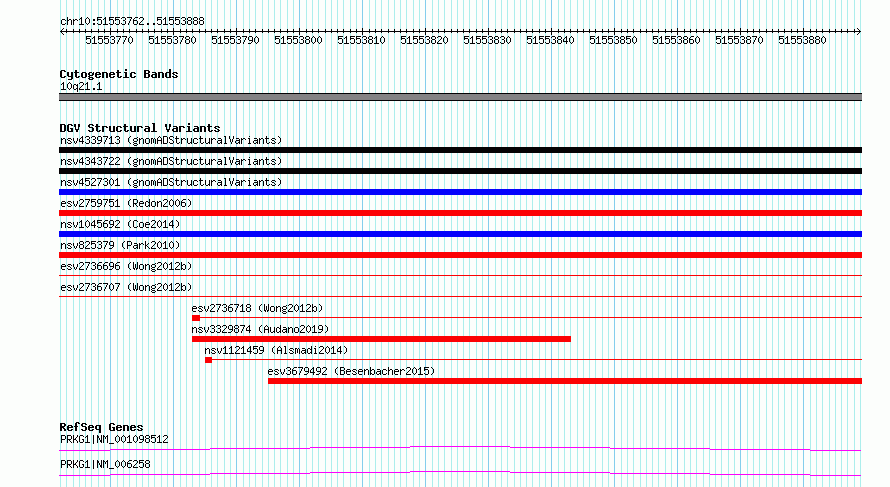Viewport: 890px width, 487px height.
Task: Open the DGV Structural Variants track heading
Action: 140,128
